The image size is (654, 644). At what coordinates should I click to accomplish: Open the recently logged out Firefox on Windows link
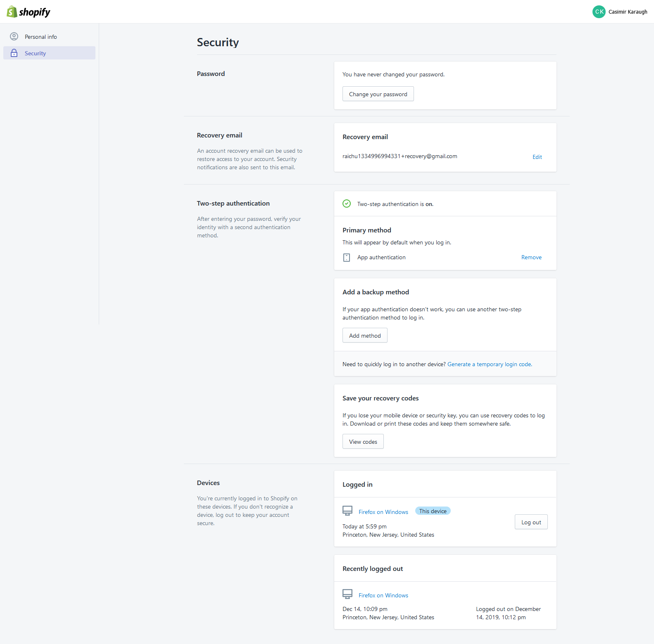[x=383, y=595]
